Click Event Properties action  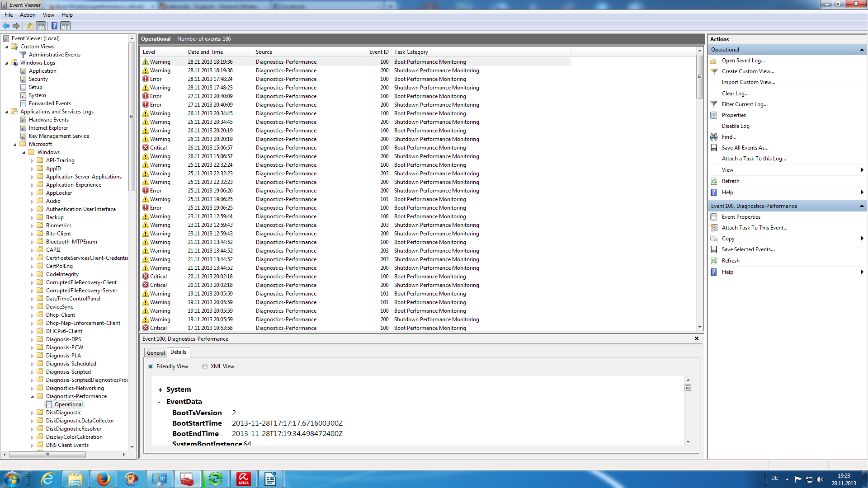coord(741,217)
